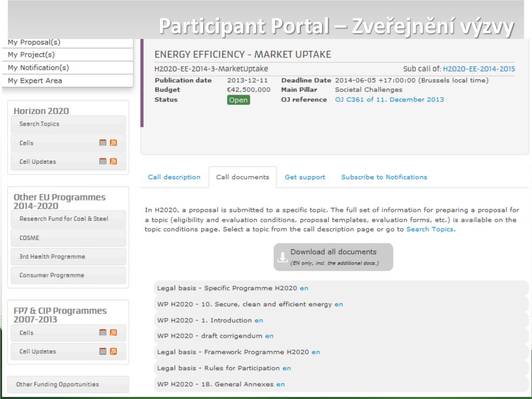
Task: Open Calls under Horizon 2020
Action: click(x=68, y=143)
